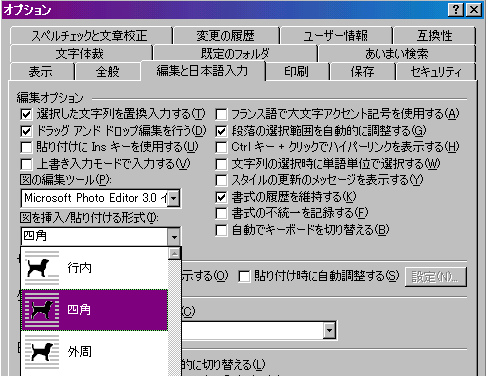This screenshot has width=486, height=376.
Task: Switch to 文字体裁 tab
Action: [80, 53]
